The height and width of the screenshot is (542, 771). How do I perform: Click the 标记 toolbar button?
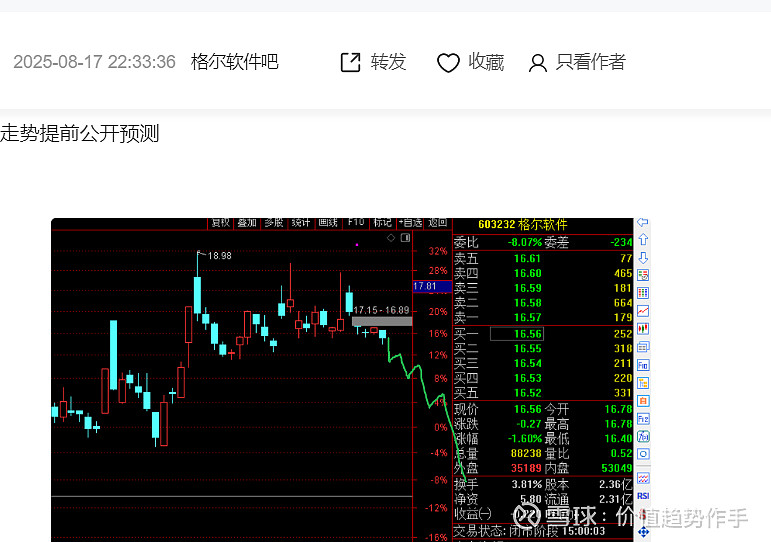(382, 223)
